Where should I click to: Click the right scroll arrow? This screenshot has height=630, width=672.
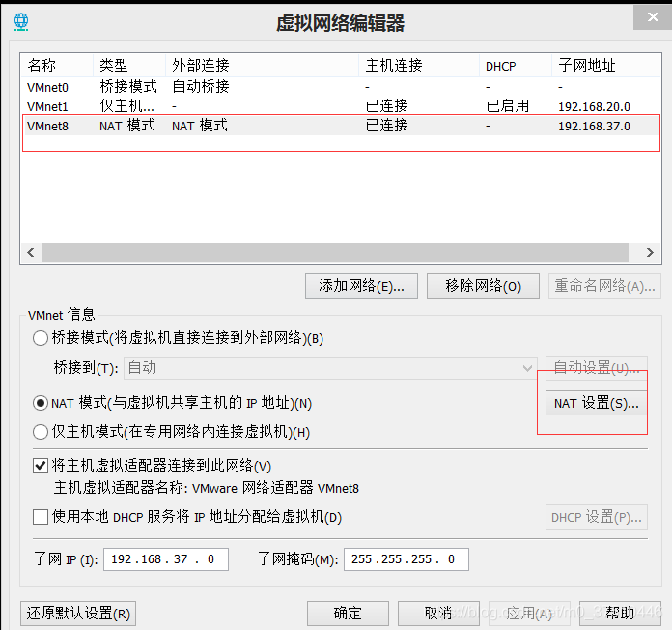650,252
